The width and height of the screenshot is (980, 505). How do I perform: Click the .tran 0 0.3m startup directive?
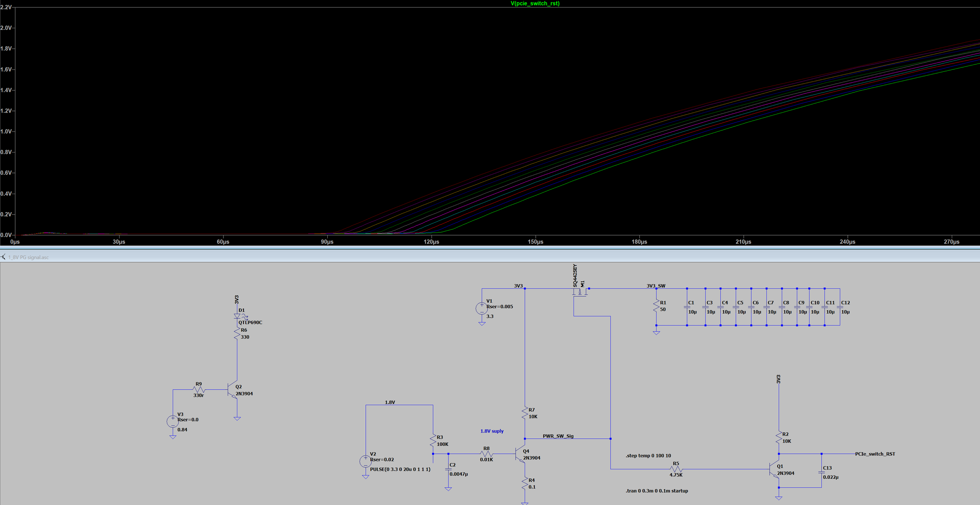(x=657, y=491)
